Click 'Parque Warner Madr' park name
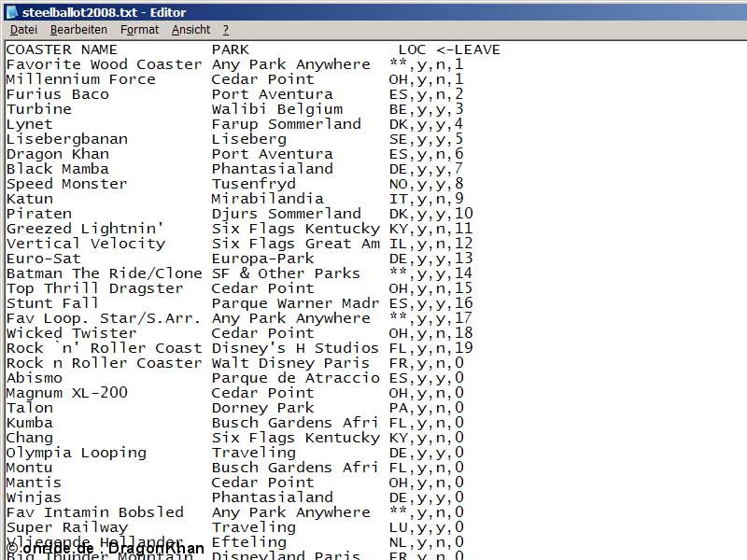Screen dimensions: 747x560 (296, 303)
